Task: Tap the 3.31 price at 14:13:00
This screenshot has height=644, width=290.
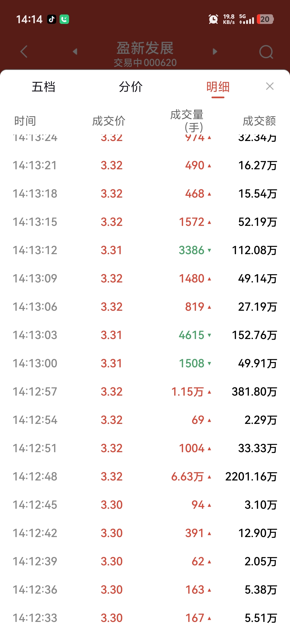Action: 112,363
